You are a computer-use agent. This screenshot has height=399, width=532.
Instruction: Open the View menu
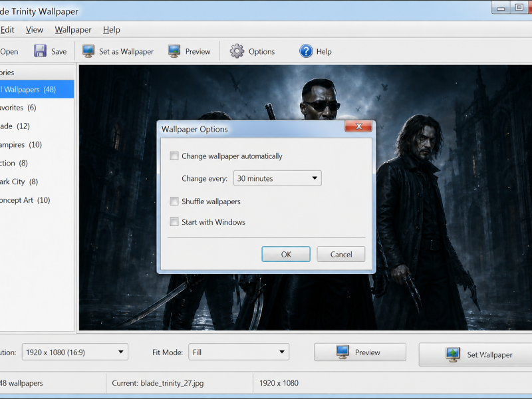(35, 30)
